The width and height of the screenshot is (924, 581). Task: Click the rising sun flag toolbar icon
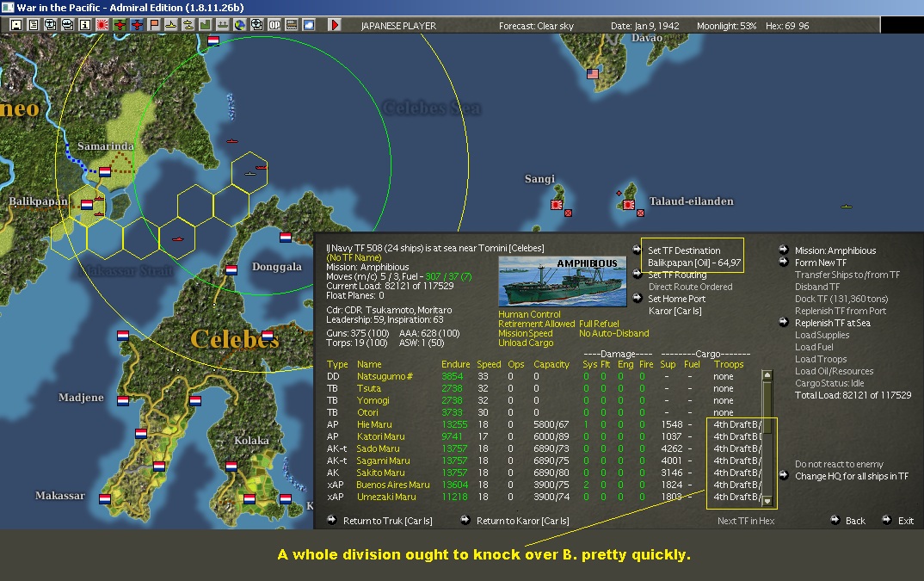(102, 25)
